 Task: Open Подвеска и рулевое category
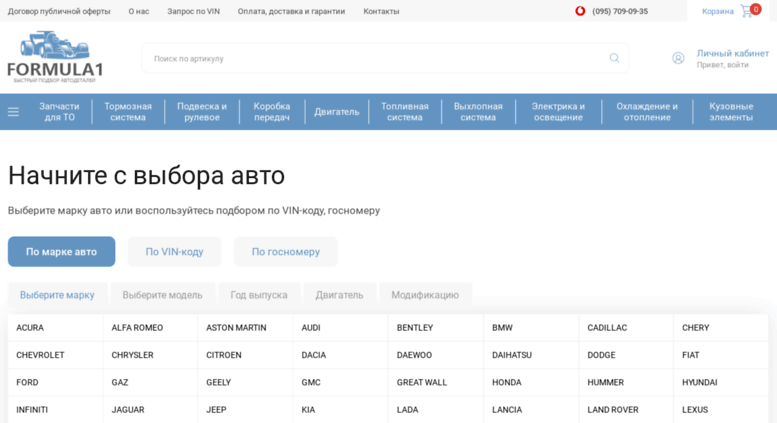[x=202, y=112]
